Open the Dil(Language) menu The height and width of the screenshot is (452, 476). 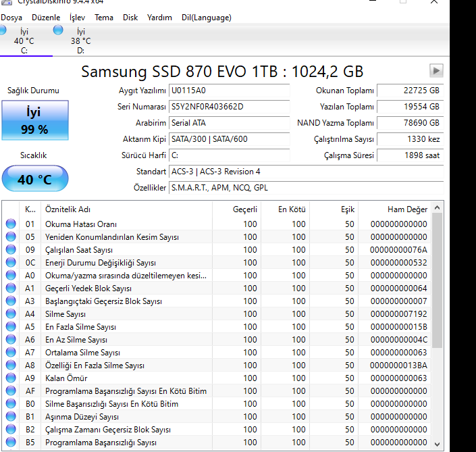[x=207, y=18]
